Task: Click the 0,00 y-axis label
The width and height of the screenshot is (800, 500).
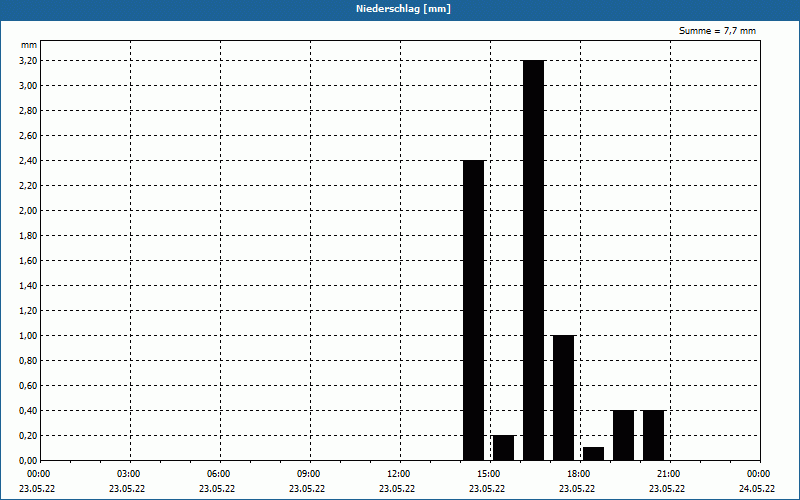Action: (28, 461)
